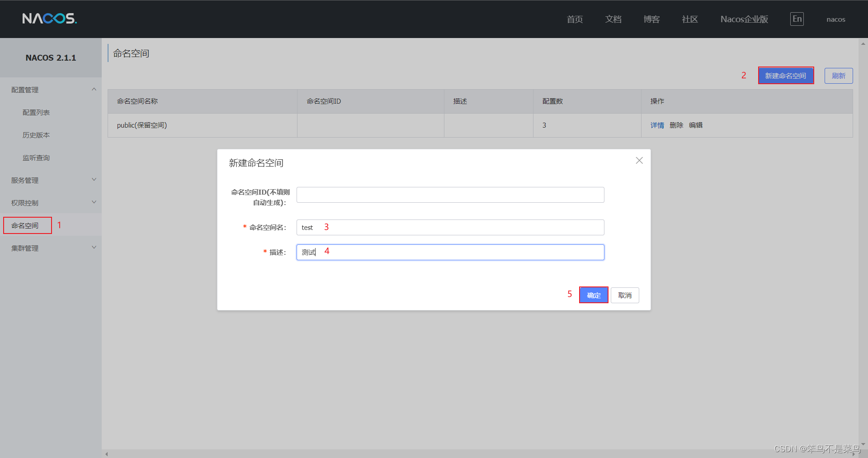Screen dimensions: 868x458
Task: Click the NACOS 2.1.1 version label
Action: [51, 58]
